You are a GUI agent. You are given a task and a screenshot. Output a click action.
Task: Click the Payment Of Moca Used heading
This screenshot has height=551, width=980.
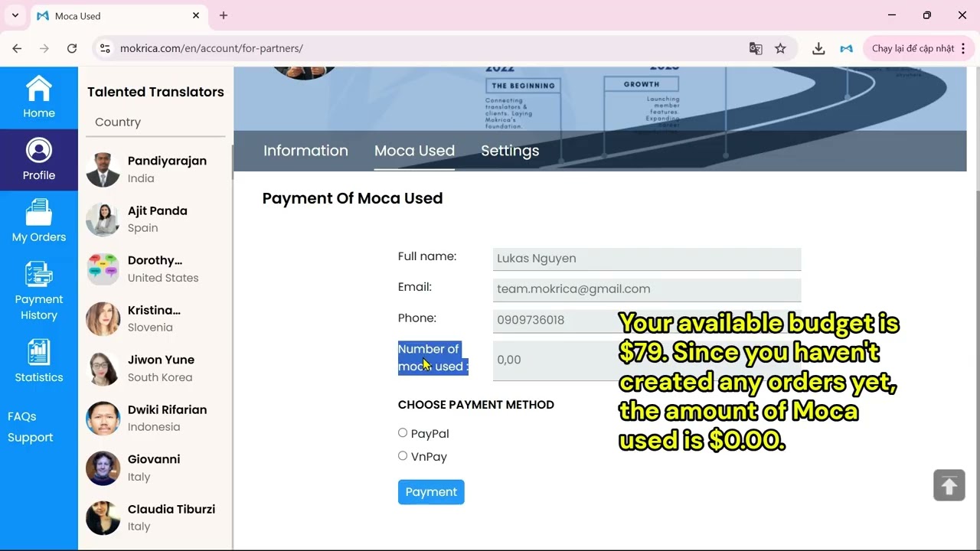pyautogui.click(x=352, y=198)
